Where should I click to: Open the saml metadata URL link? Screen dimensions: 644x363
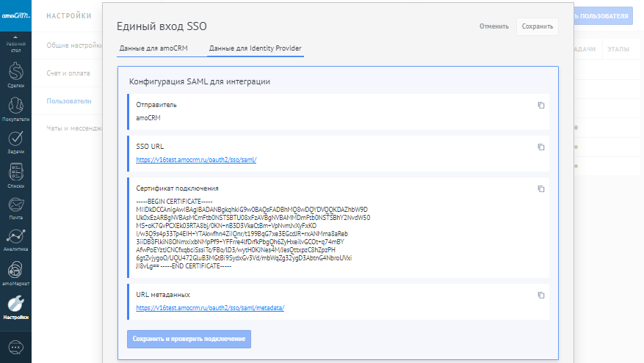[210, 308]
